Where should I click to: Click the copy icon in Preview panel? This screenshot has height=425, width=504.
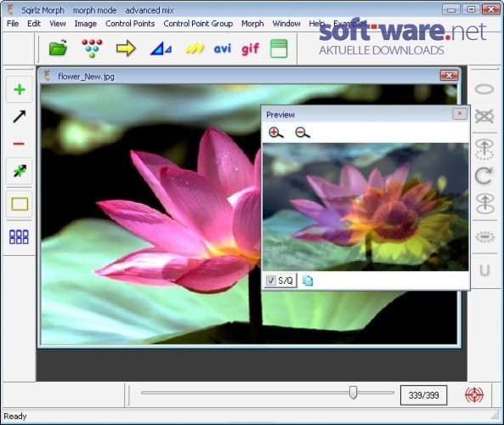click(308, 280)
